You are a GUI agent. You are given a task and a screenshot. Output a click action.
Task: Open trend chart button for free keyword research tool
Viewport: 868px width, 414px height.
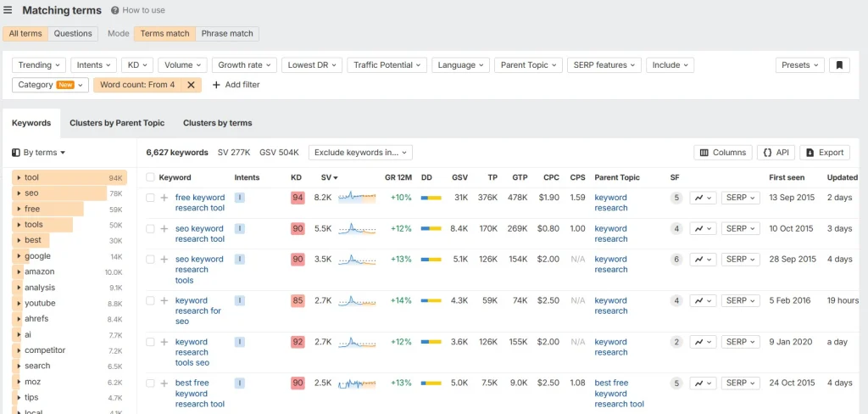tap(703, 198)
